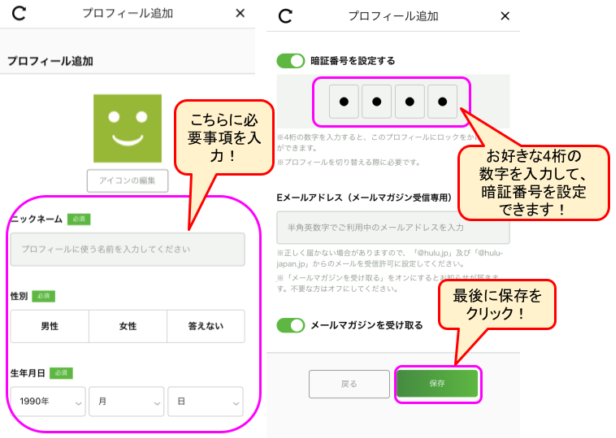Close the left profile add dialog

[x=239, y=14]
